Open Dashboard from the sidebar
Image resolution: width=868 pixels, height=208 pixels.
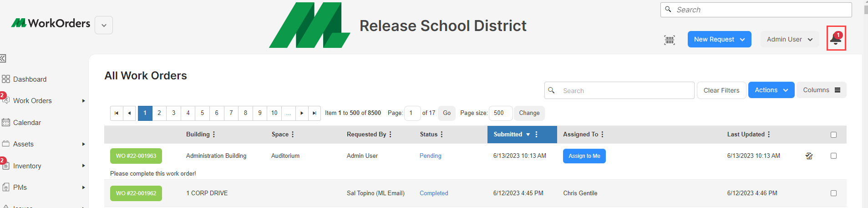(x=30, y=79)
